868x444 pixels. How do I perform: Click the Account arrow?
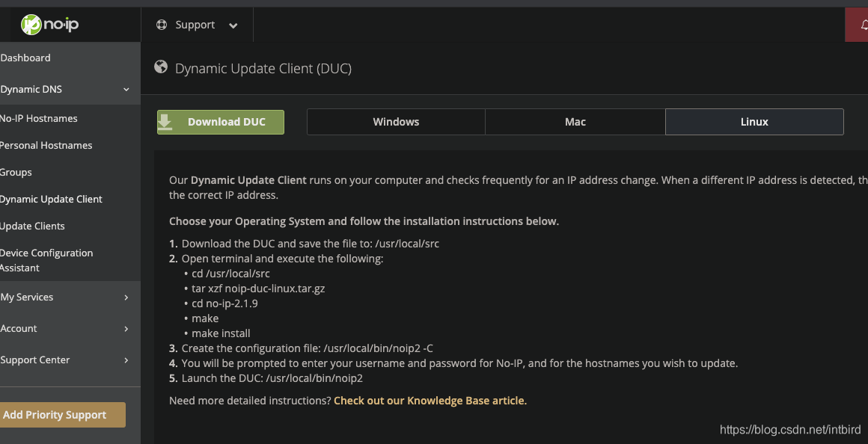[x=126, y=329]
